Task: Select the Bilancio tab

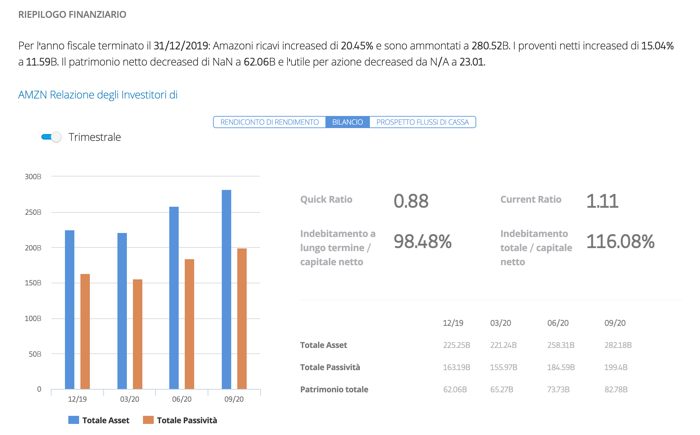Action: pos(347,122)
